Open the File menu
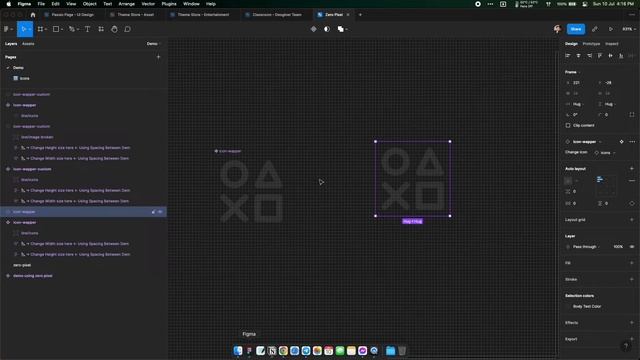This screenshot has height=360, width=640. click(41, 4)
